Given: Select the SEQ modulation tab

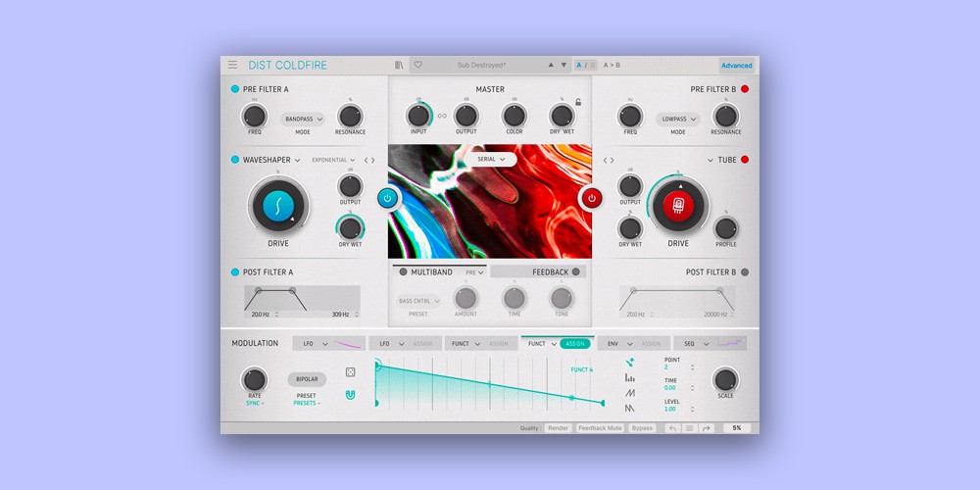Looking at the screenshot, I should (x=691, y=344).
